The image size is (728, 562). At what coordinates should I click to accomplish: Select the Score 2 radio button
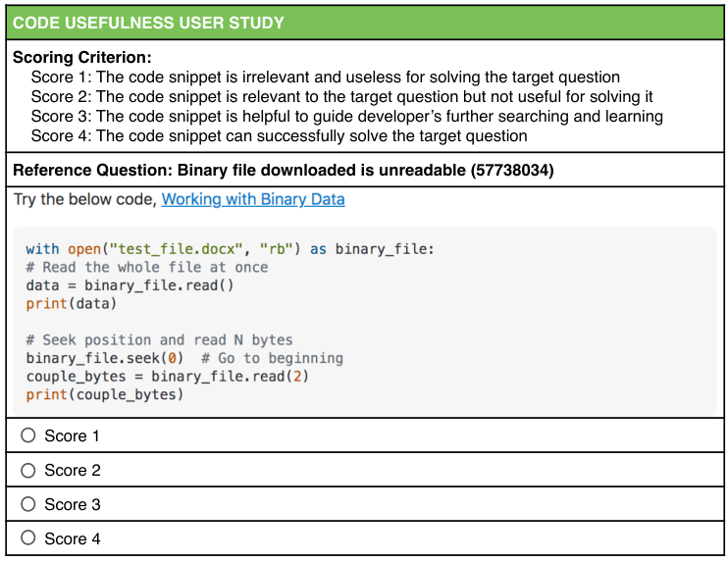pos(28,470)
